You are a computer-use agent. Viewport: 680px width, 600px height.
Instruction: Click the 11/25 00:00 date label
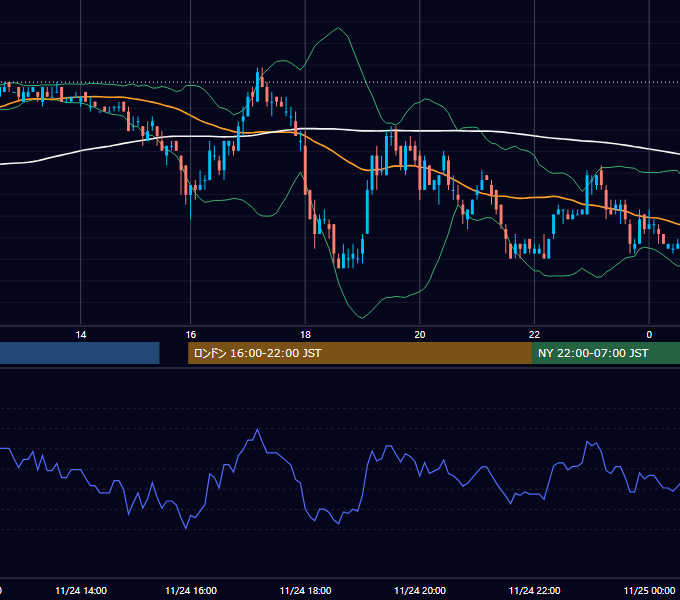tap(649, 590)
